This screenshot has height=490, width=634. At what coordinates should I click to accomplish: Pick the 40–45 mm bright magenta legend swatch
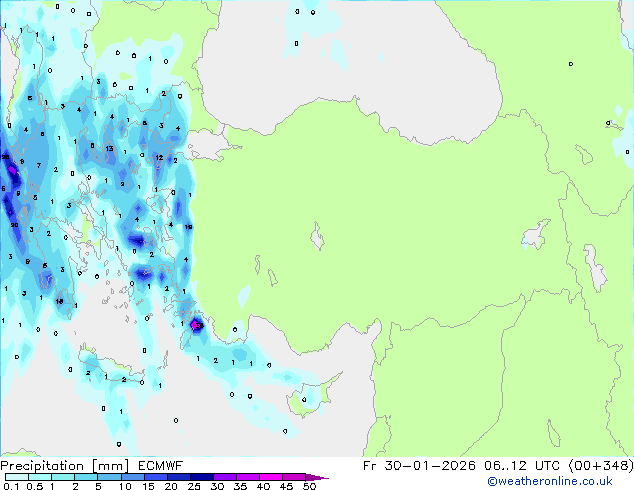(271, 477)
